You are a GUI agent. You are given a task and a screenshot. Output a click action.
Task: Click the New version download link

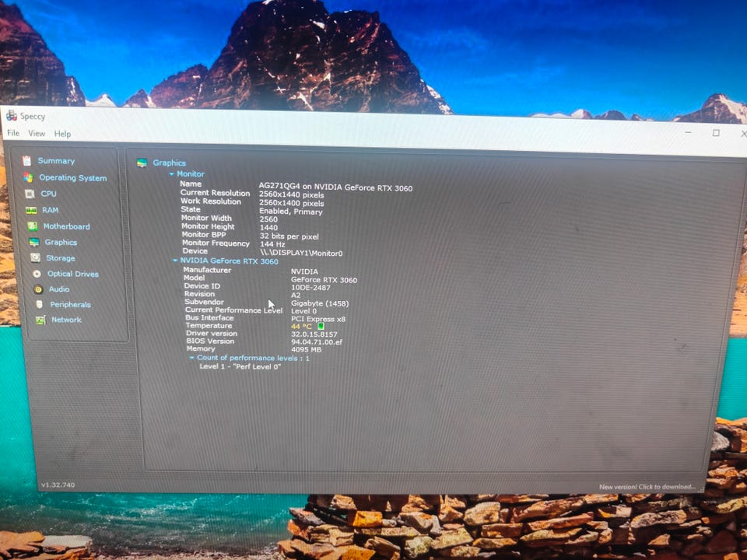[647, 487]
